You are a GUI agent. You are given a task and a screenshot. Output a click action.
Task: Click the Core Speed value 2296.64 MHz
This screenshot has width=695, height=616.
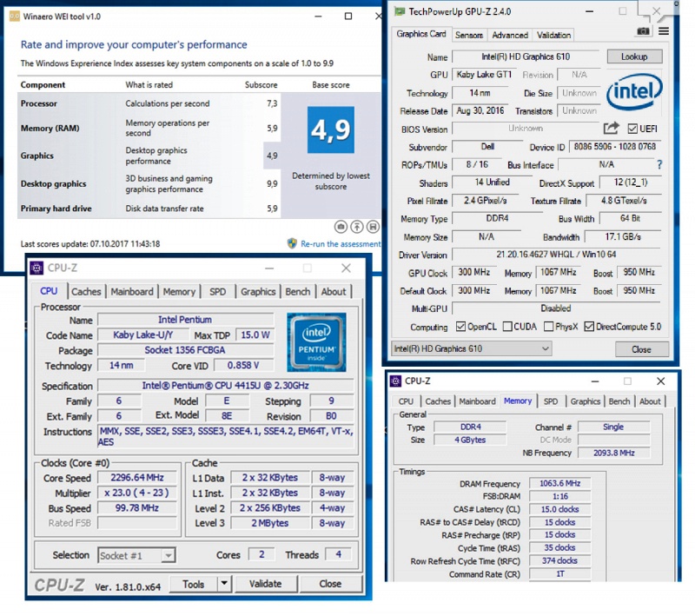pos(137,478)
